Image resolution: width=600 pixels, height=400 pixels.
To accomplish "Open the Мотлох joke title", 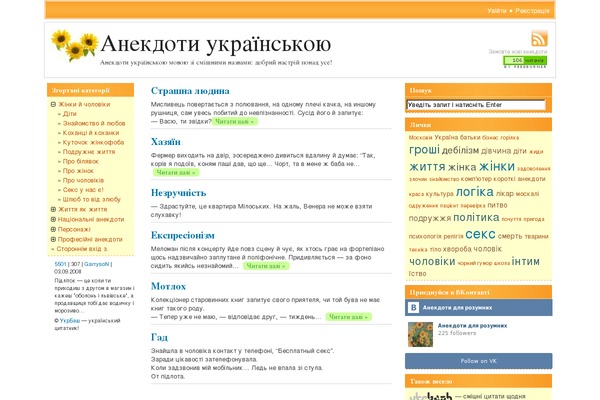I will [x=168, y=286].
